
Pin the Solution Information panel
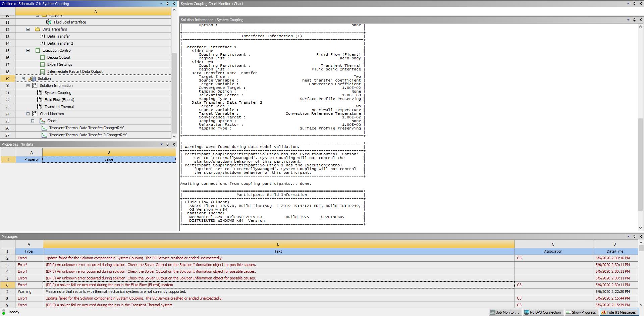pos(634,20)
